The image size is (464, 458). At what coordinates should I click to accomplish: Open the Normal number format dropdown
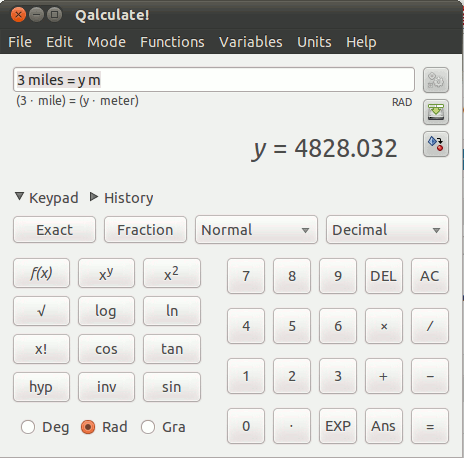click(x=256, y=230)
